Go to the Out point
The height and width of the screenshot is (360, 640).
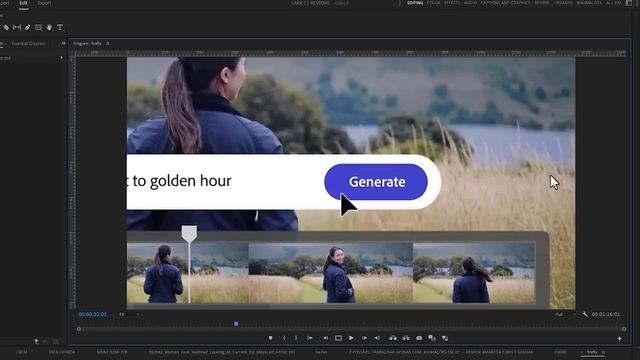coord(377,338)
